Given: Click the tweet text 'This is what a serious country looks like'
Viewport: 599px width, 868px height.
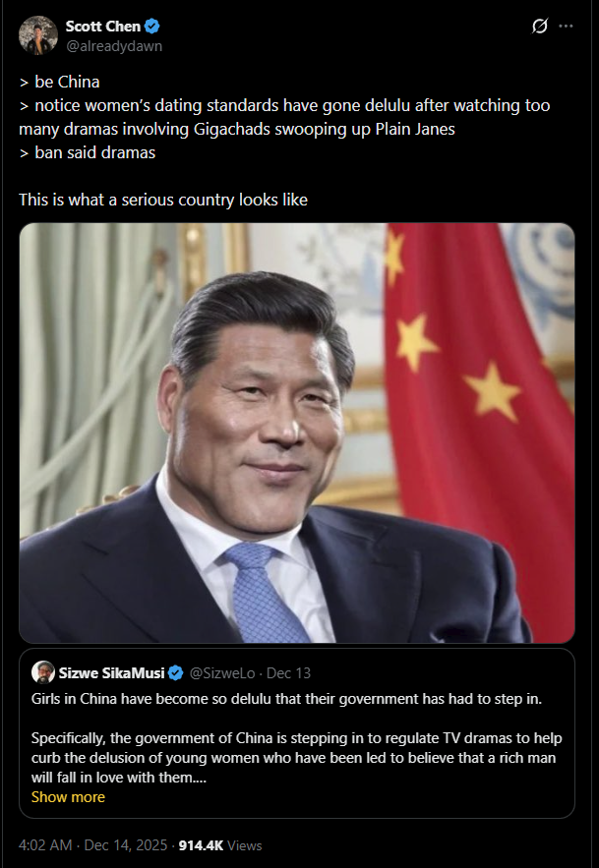Looking at the screenshot, I should click(x=163, y=200).
